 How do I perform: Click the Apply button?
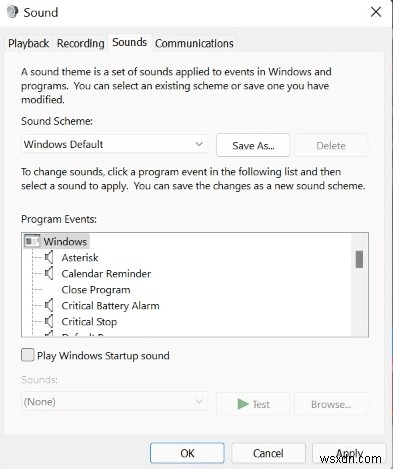tap(349, 453)
